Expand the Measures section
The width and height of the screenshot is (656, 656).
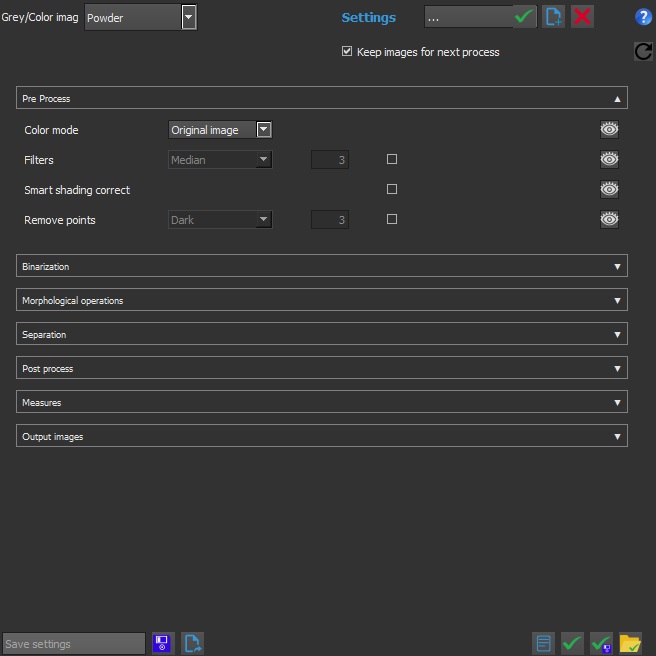(322, 402)
